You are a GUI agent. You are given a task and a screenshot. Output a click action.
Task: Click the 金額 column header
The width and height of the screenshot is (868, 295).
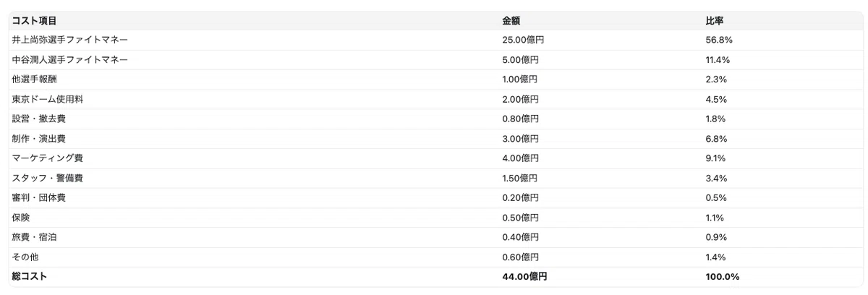click(x=511, y=20)
